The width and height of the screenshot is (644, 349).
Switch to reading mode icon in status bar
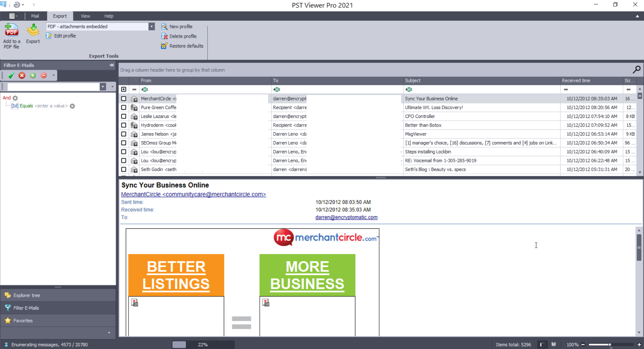pos(554,344)
